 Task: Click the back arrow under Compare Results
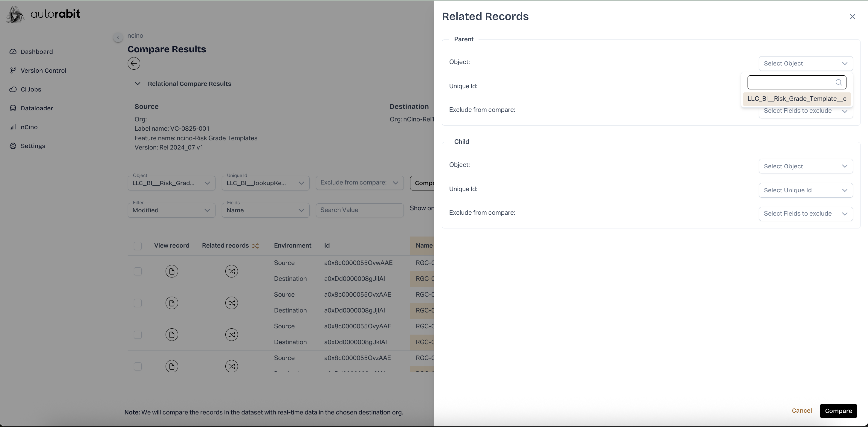click(x=134, y=63)
